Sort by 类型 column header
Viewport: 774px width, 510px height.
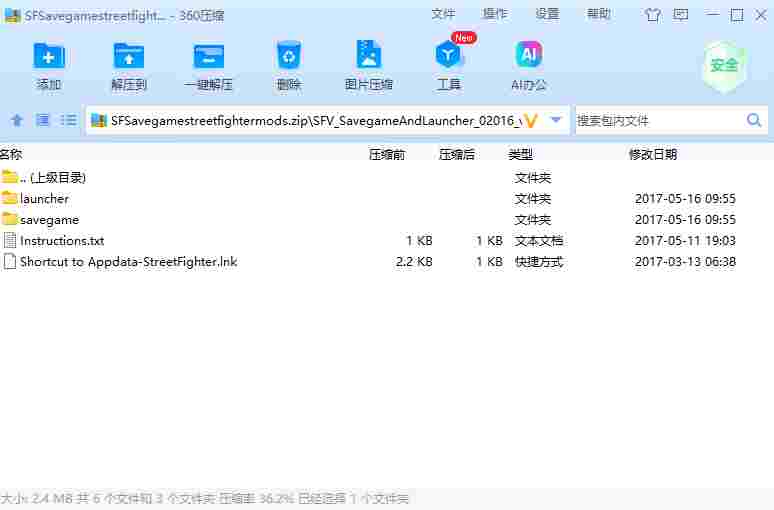click(521, 155)
